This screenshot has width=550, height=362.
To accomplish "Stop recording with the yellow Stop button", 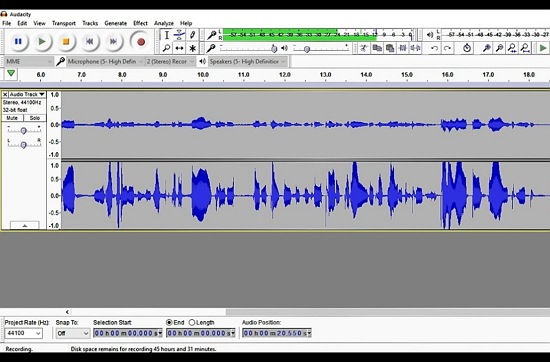I will (x=66, y=41).
